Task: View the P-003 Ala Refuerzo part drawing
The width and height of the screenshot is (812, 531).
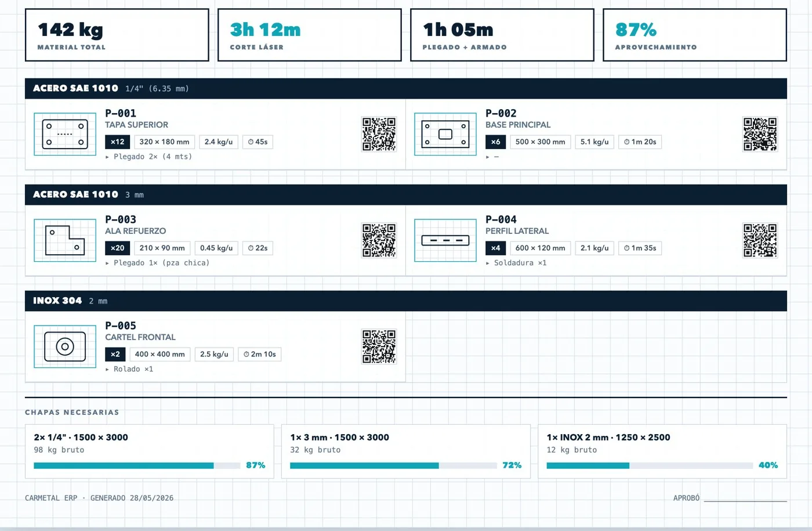Action: click(65, 240)
